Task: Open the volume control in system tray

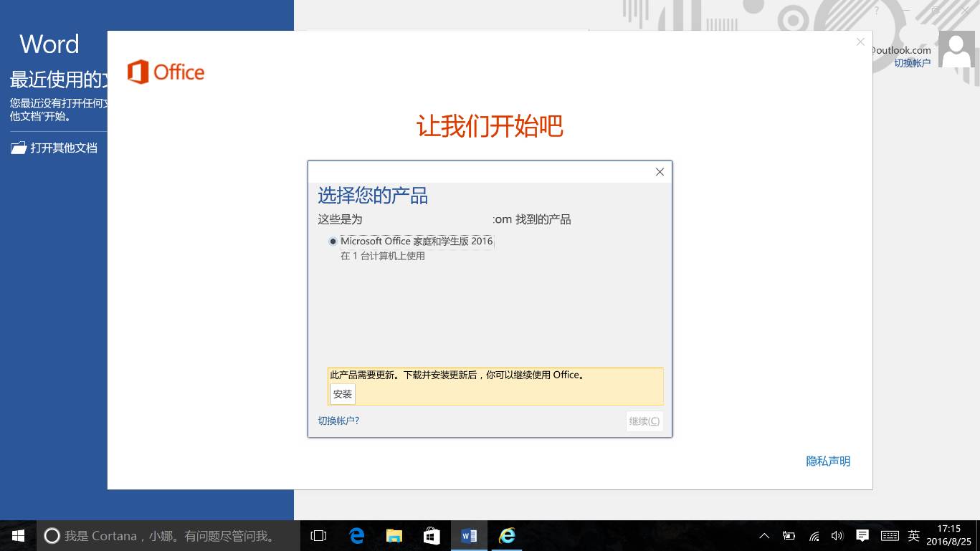Action: pos(837,535)
